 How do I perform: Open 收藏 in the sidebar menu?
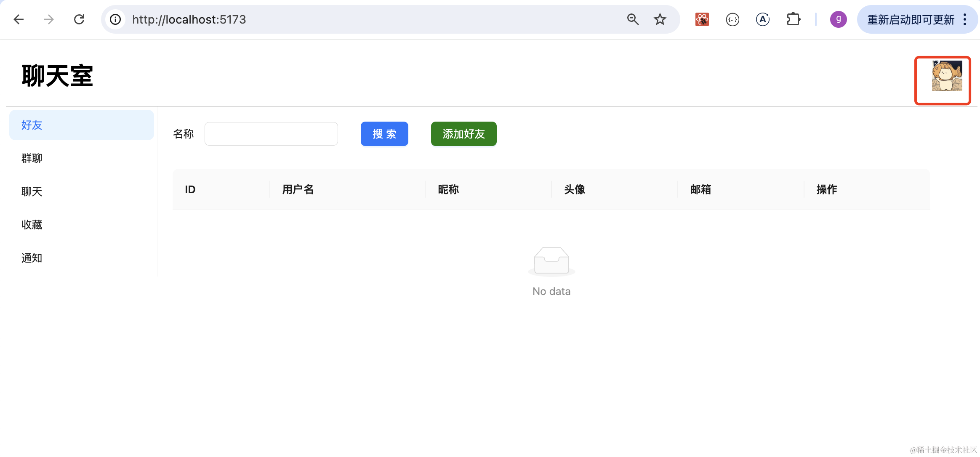(x=32, y=225)
